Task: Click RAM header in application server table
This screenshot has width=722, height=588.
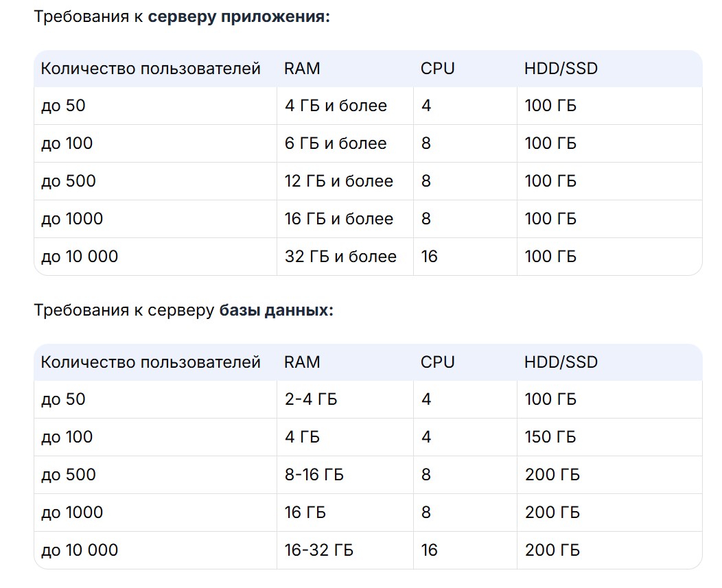Action: pyautogui.click(x=302, y=69)
